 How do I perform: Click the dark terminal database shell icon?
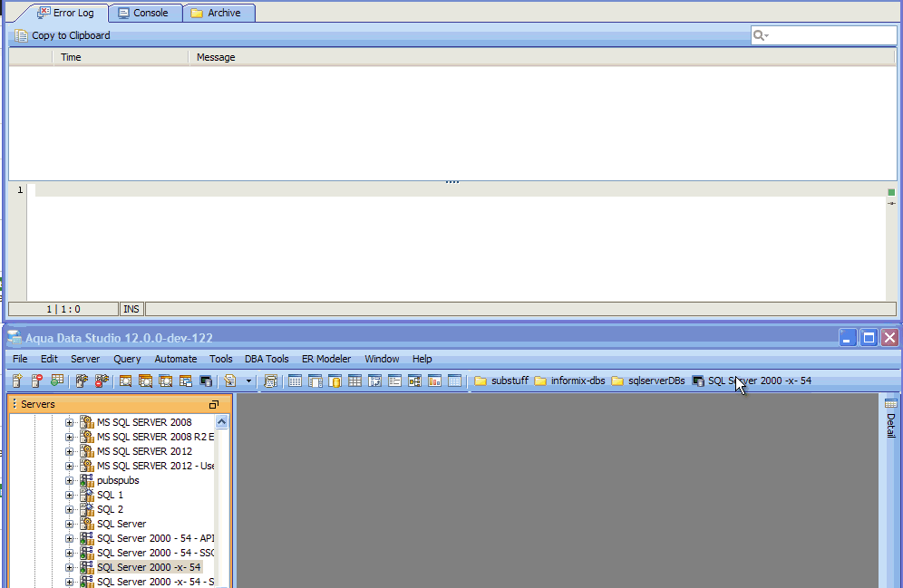pyautogui.click(x=206, y=381)
